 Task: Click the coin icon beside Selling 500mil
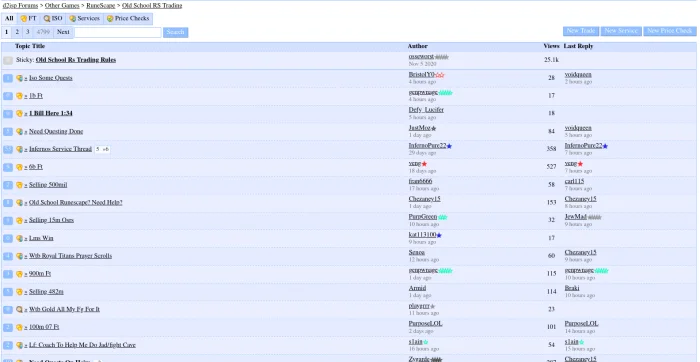(x=19, y=185)
